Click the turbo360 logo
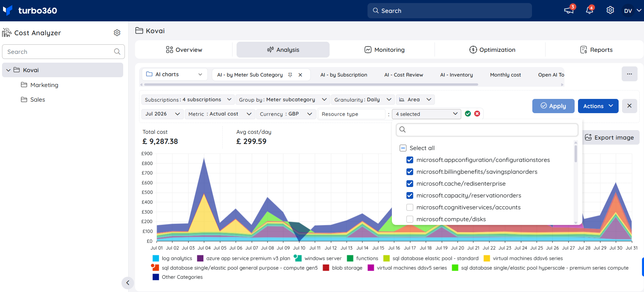The width and height of the screenshot is (644, 292). [x=30, y=11]
